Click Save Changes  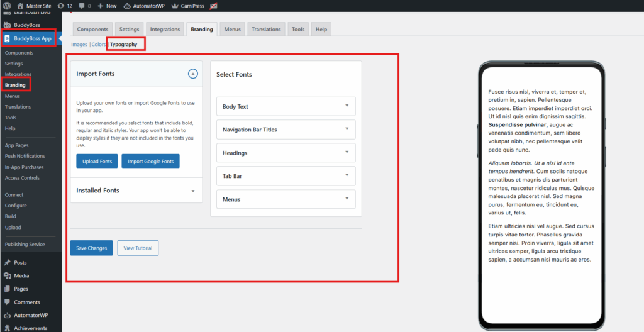91,248
